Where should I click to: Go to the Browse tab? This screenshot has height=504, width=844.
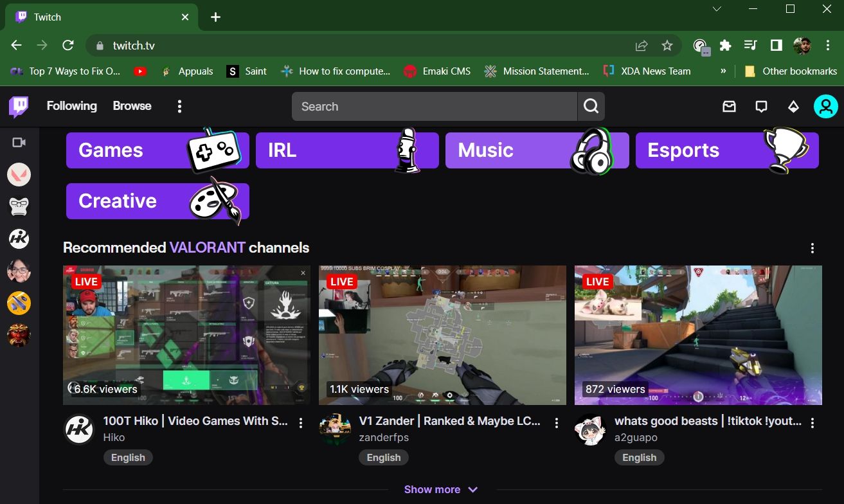pyautogui.click(x=132, y=106)
